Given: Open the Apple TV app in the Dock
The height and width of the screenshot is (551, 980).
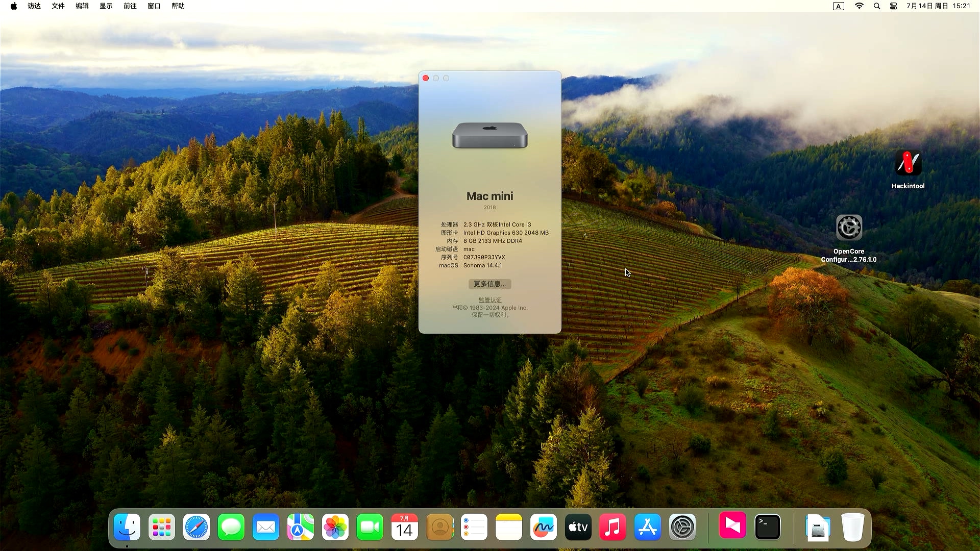Looking at the screenshot, I should (x=578, y=527).
